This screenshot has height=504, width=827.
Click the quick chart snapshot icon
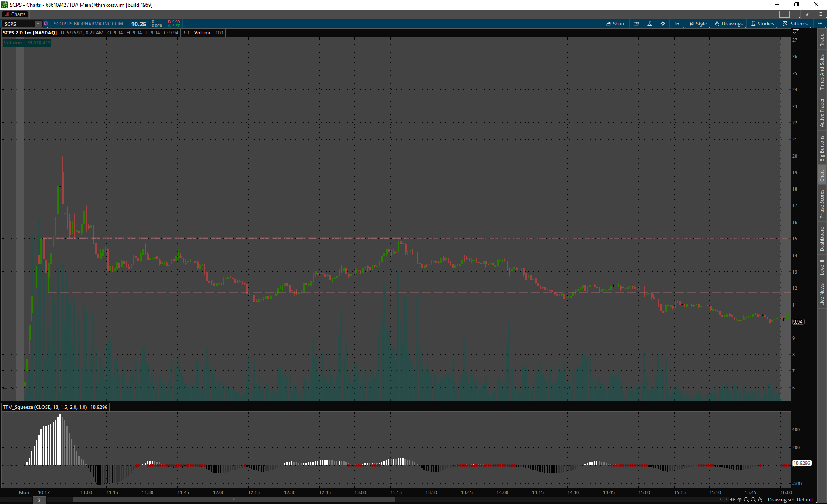pos(636,24)
